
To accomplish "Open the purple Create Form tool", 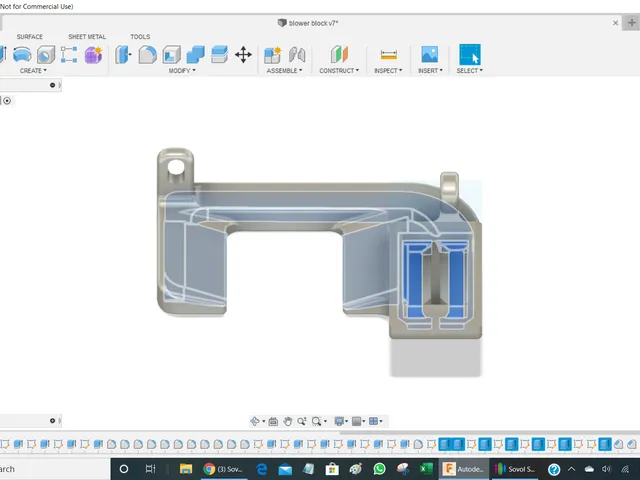I will [x=93, y=55].
